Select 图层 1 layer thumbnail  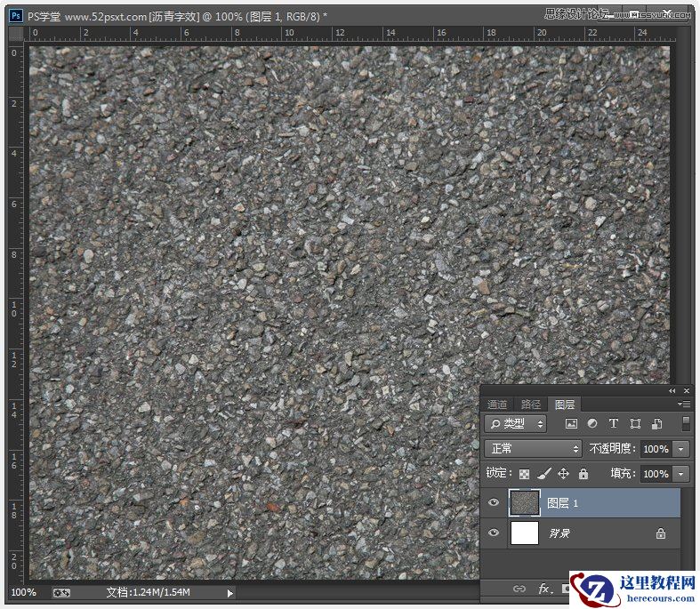(x=525, y=503)
